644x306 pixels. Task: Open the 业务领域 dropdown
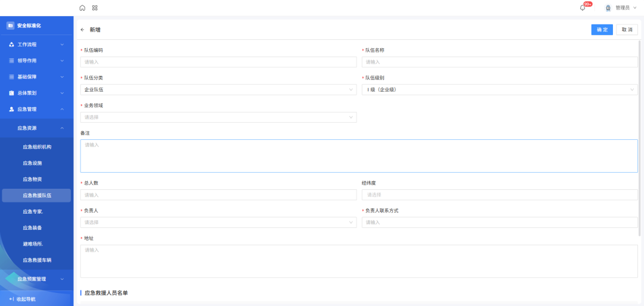pyautogui.click(x=218, y=117)
